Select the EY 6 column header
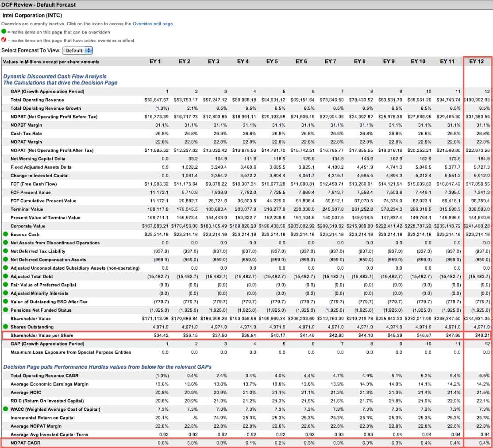The width and height of the screenshot is (493, 448). (x=301, y=62)
